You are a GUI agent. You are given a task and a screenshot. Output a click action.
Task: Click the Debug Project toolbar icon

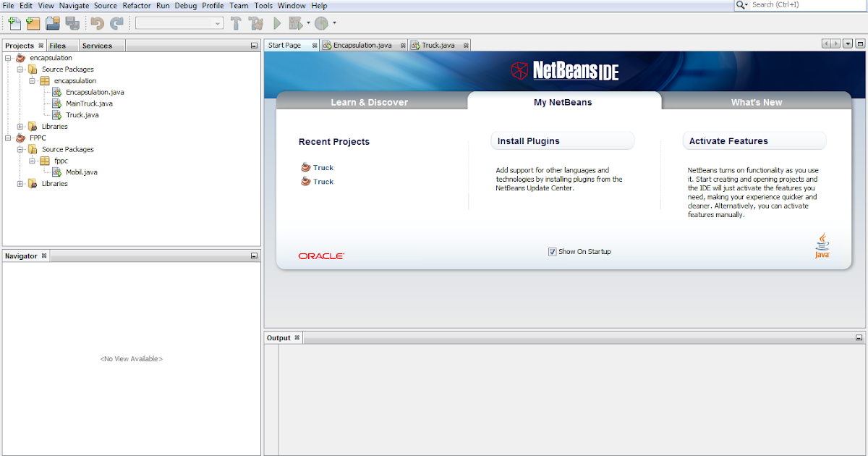click(x=296, y=23)
